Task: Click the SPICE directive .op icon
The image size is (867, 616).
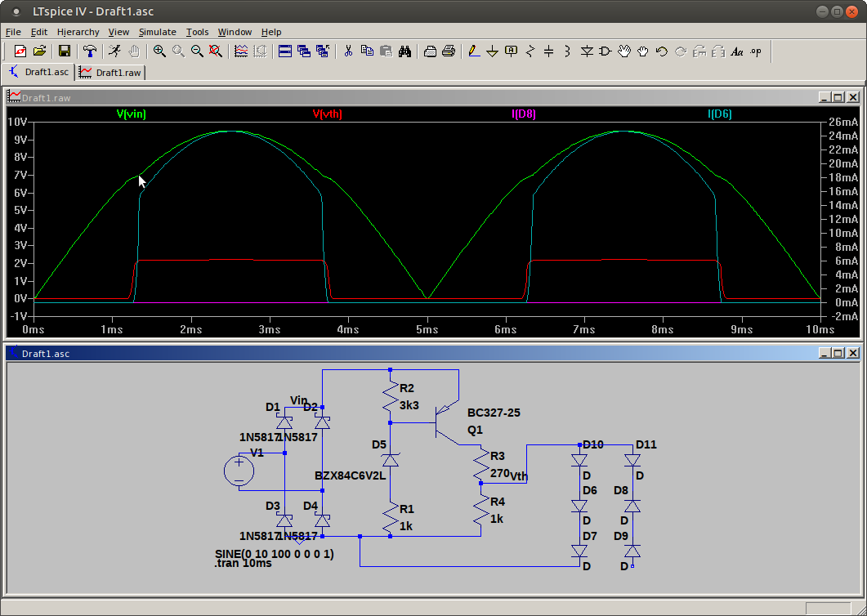Action: coord(756,51)
